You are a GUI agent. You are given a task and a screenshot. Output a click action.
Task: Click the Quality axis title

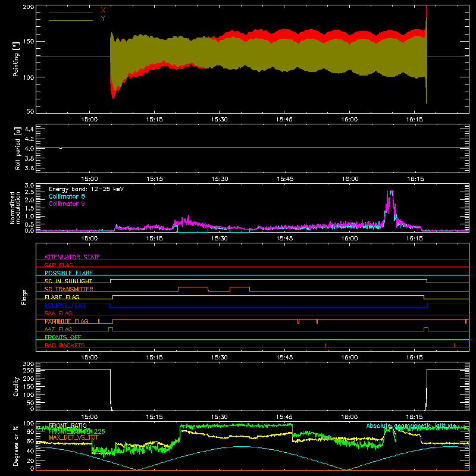click(x=16, y=386)
